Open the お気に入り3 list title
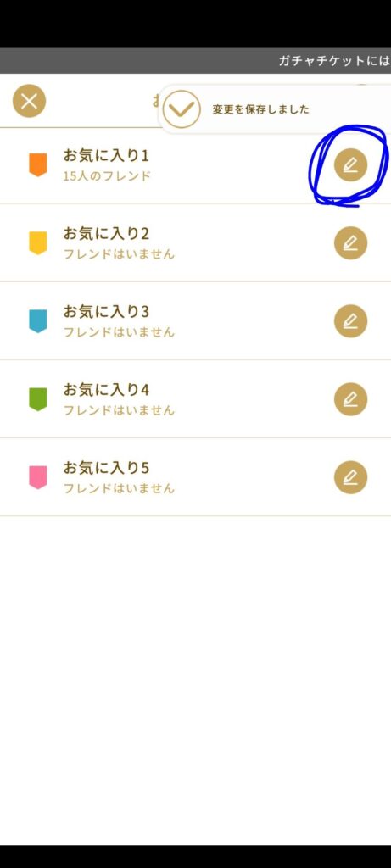 coord(106,312)
